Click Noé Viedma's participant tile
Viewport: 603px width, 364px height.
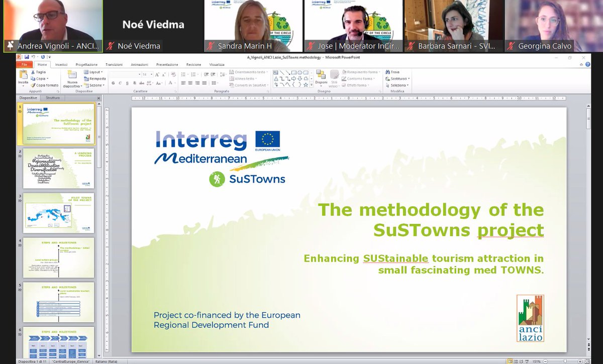tap(153, 26)
